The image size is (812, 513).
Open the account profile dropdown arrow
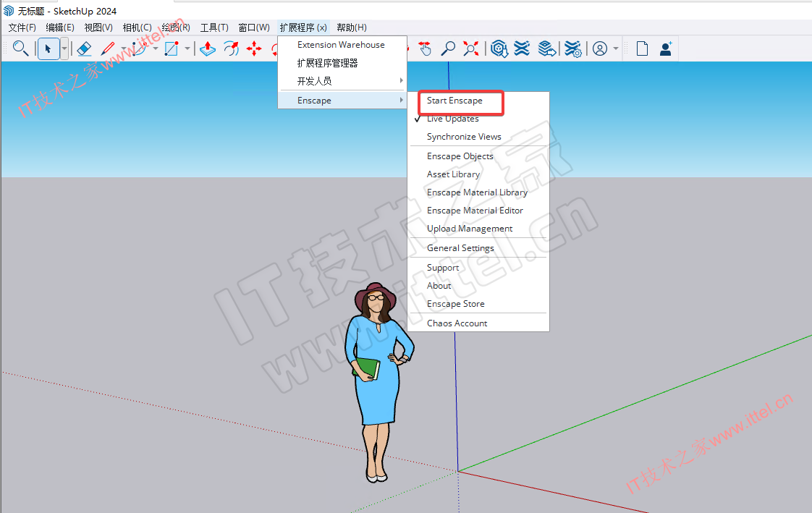[x=616, y=48]
